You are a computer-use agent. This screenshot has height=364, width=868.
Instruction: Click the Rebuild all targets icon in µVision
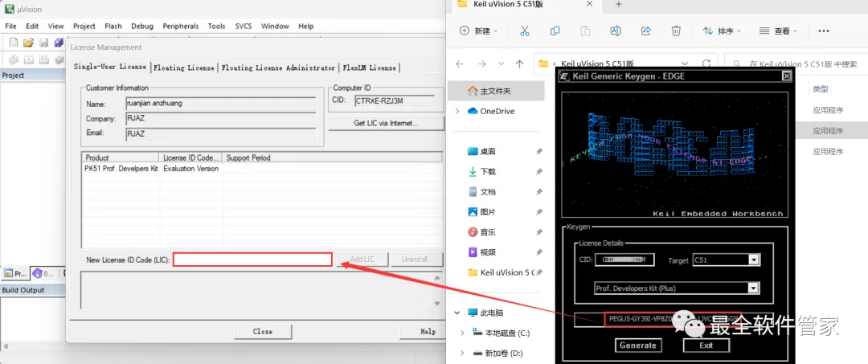coord(43,59)
